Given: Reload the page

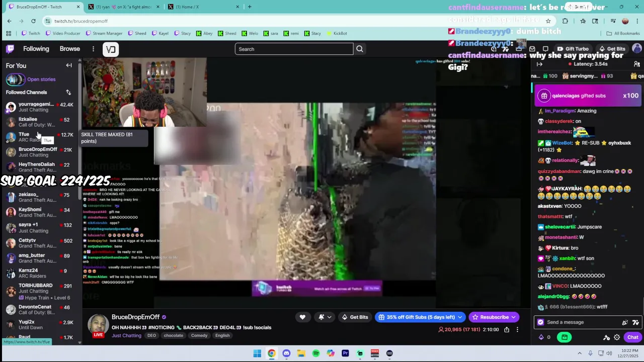Looking at the screenshot, I should [x=33, y=21].
